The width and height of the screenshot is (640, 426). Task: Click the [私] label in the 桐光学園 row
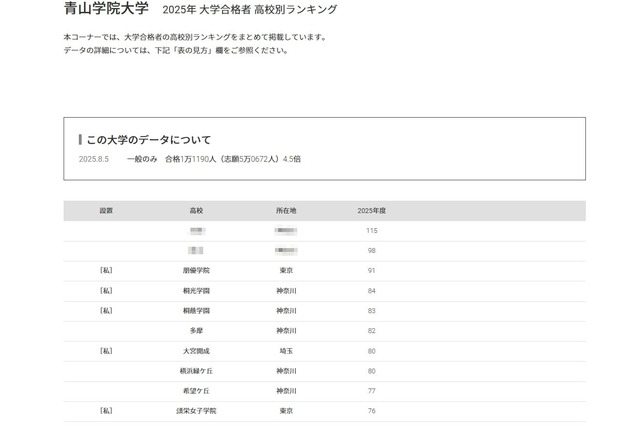pyautogui.click(x=106, y=291)
